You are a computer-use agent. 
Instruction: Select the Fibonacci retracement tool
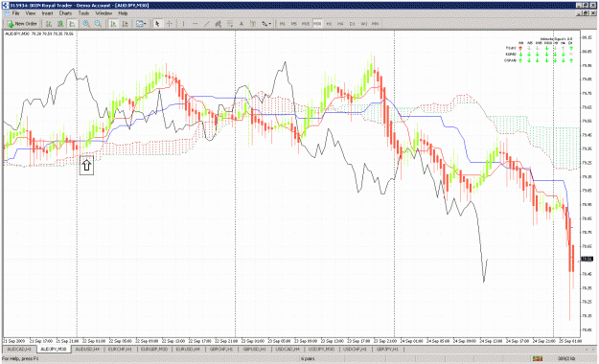pyautogui.click(x=230, y=24)
